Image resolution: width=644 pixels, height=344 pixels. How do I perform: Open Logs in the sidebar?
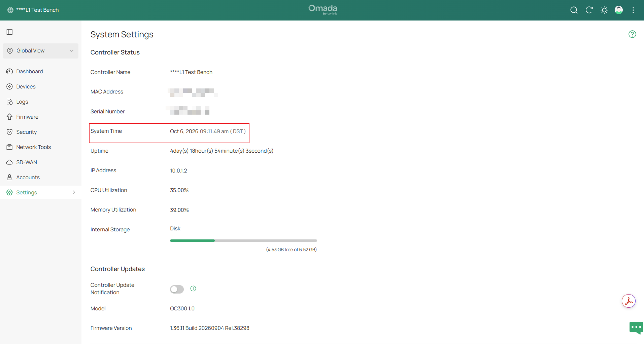pos(22,102)
